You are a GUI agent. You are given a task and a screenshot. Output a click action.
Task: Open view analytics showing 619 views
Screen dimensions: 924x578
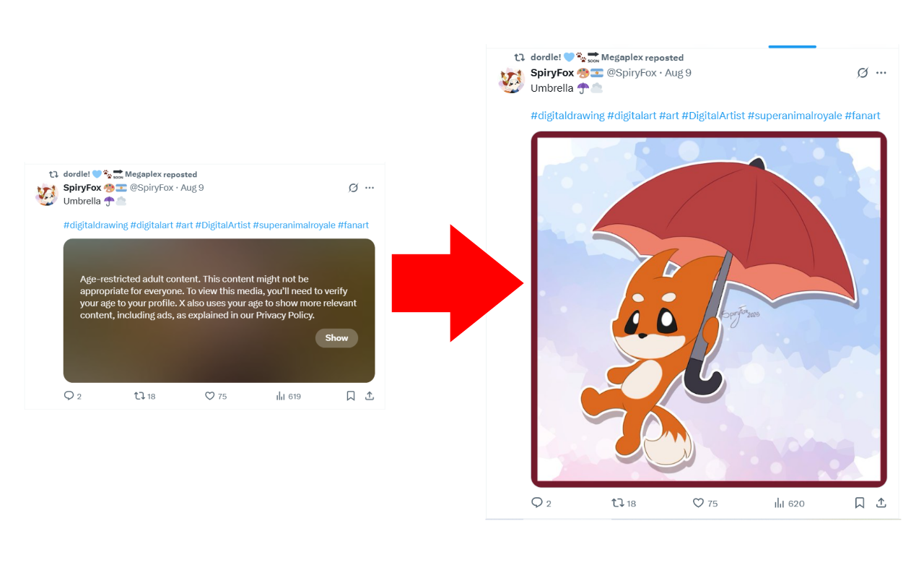coord(282,396)
